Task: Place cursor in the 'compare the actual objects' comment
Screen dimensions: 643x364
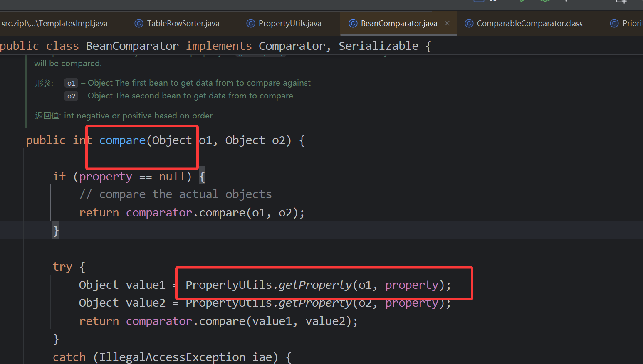Action: pyautogui.click(x=185, y=194)
